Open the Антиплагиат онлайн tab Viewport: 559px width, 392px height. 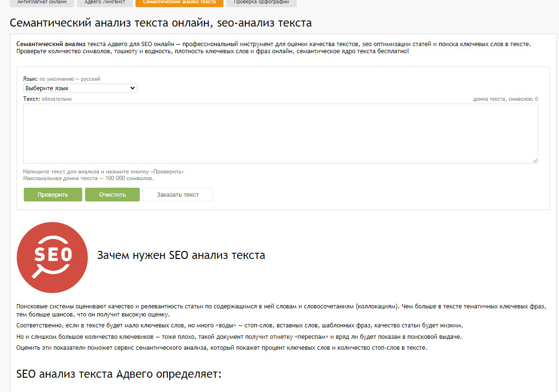(39, 2)
